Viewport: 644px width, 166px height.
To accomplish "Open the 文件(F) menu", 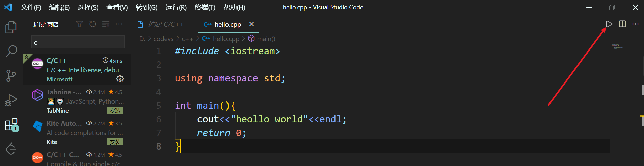I will [x=31, y=7].
